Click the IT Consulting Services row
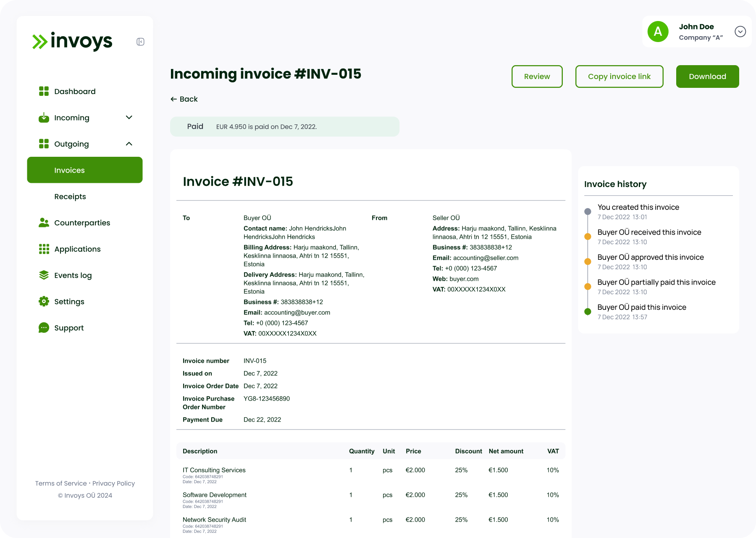756x538 pixels. click(x=370, y=475)
